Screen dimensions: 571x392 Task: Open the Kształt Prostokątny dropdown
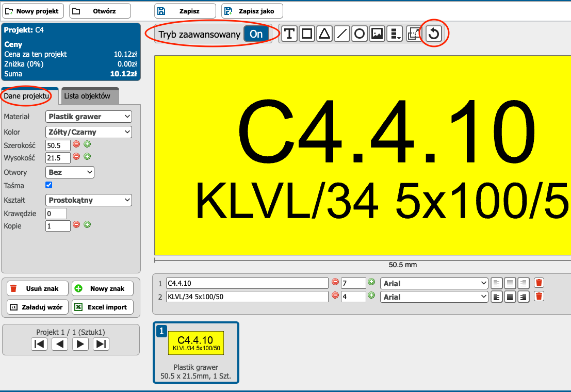pos(89,200)
